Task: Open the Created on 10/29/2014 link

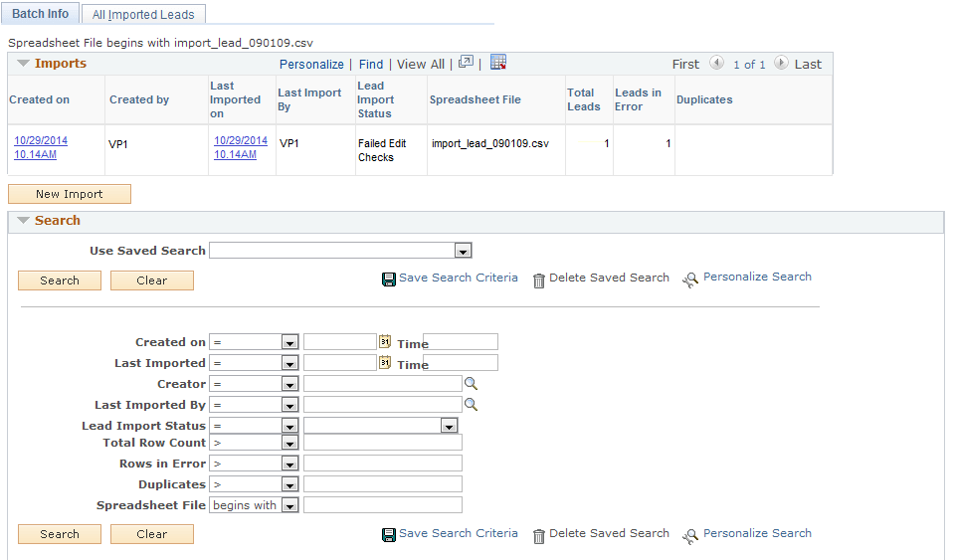Action: coord(41,147)
